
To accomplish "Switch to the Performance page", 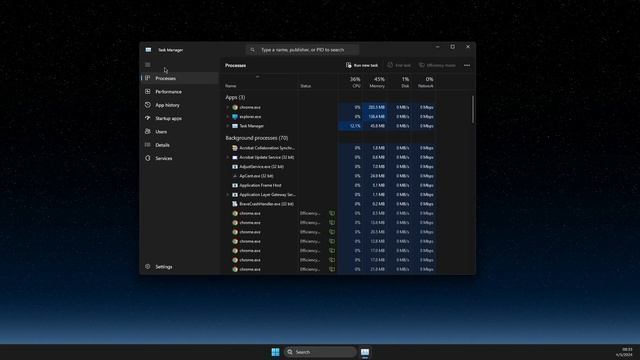I will [180, 91].
